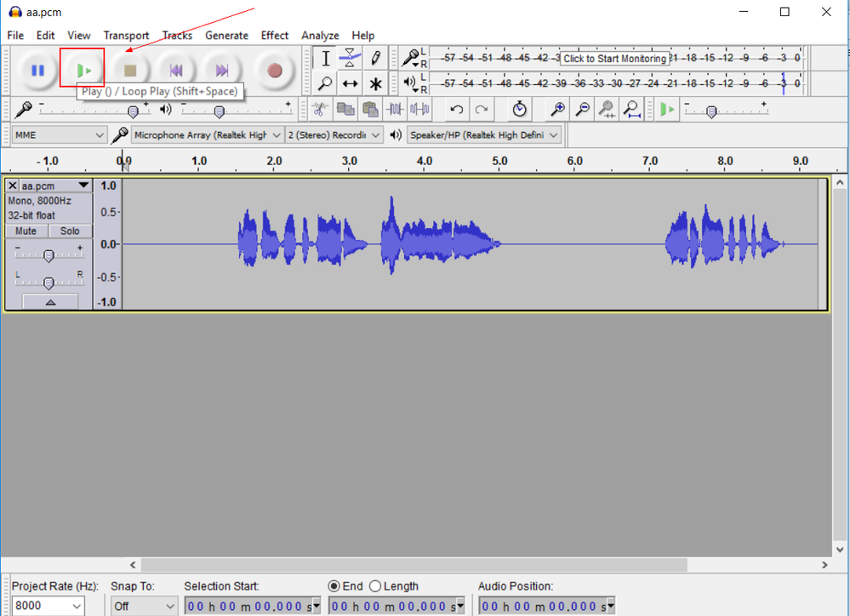Solo the aa.pcm track

(x=70, y=231)
